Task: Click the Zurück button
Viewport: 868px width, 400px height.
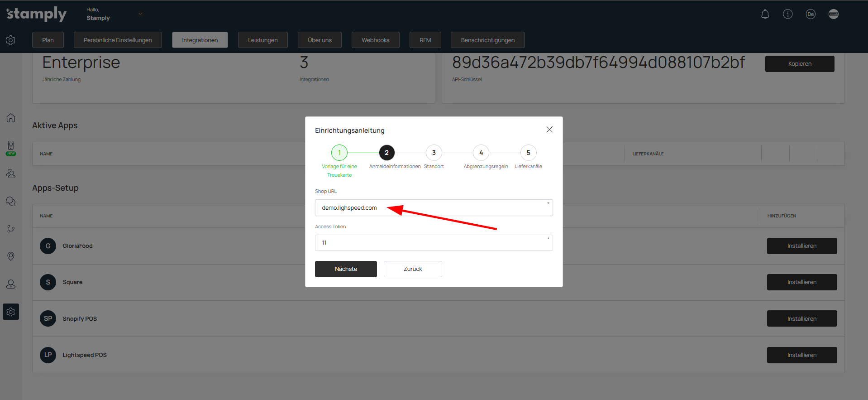Action: coord(412,269)
